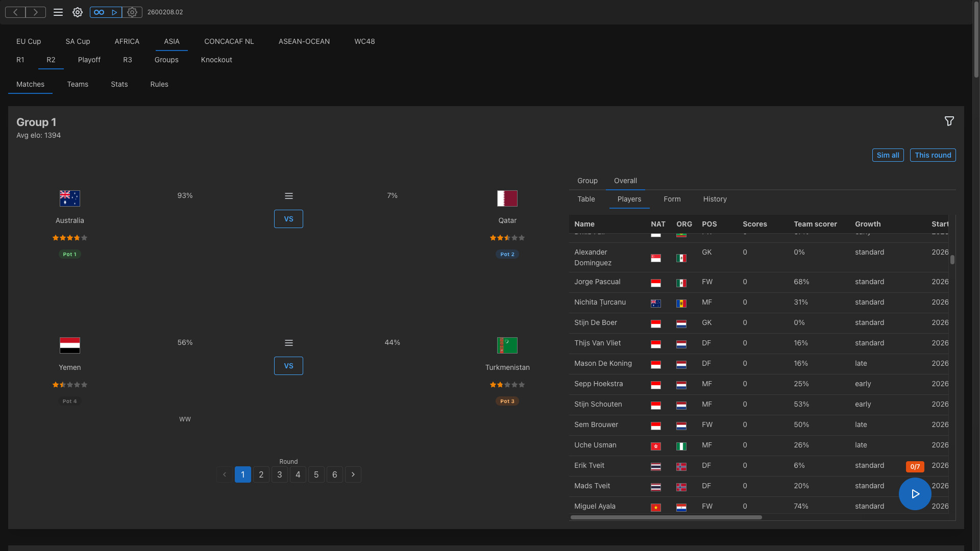Viewport: 980px width, 551px height.
Task: Switch to Group view in the stats panel
Action: [x=587, y=181]
